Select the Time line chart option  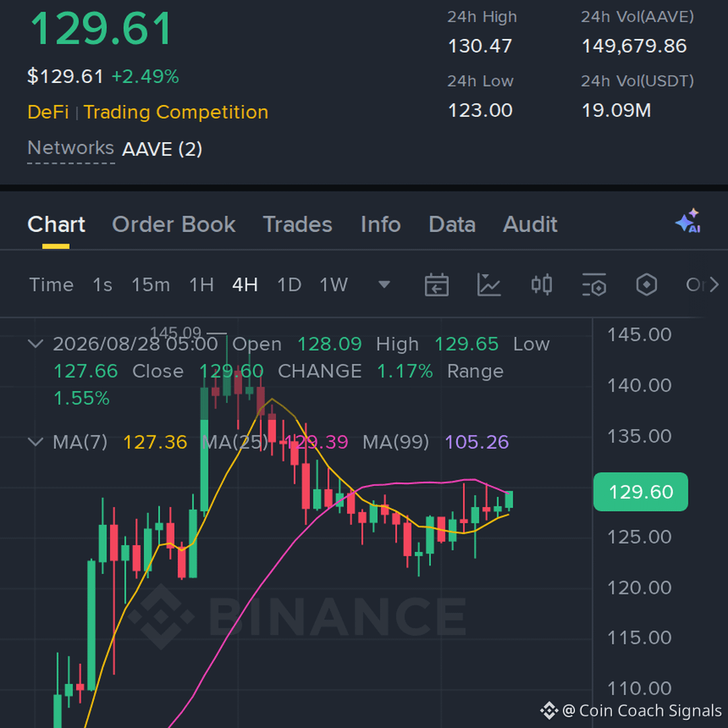[51, 284]
